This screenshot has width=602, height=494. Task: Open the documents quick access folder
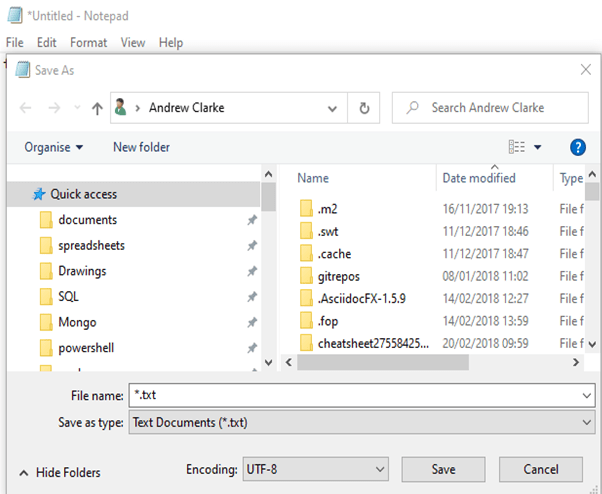pyautogui.click(x=88, y=220)
